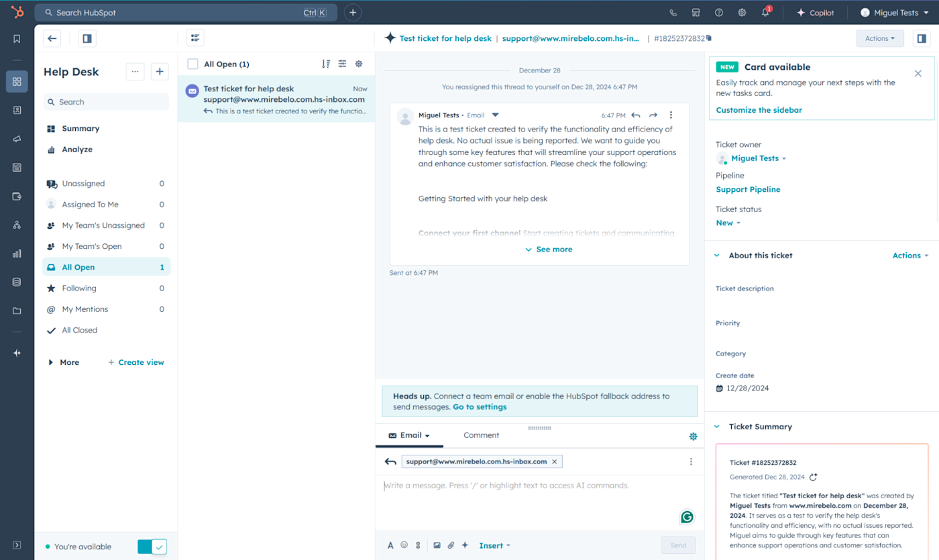Toggle the right sidebar panel icon
The image size is (939, 560).
click(x=922, y=38)
